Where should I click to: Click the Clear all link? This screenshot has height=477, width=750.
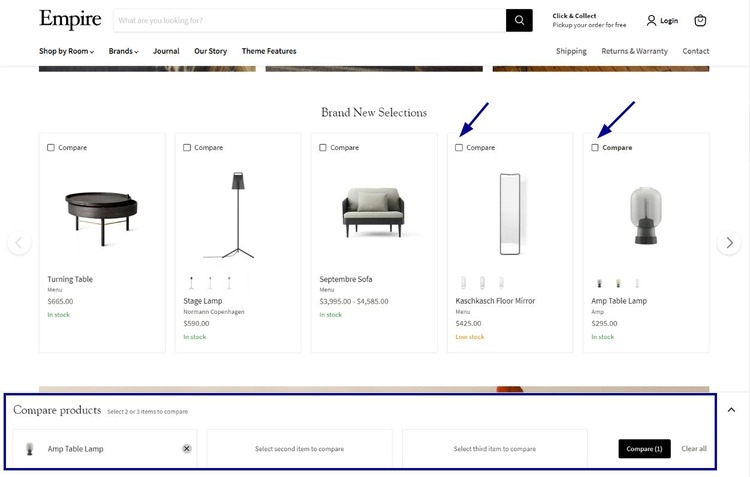point(694,449)
